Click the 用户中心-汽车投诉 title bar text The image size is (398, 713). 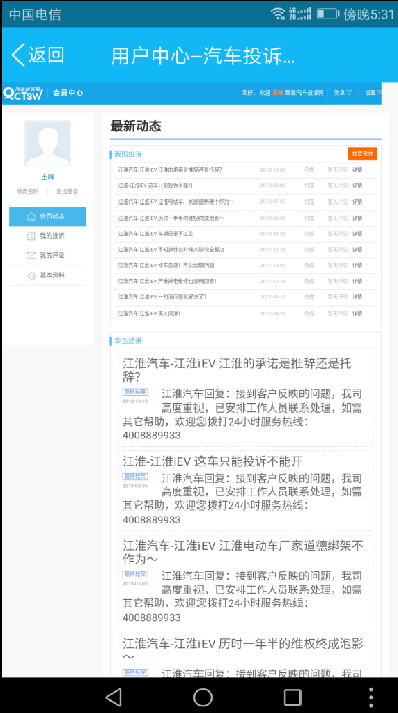point(203,55)
